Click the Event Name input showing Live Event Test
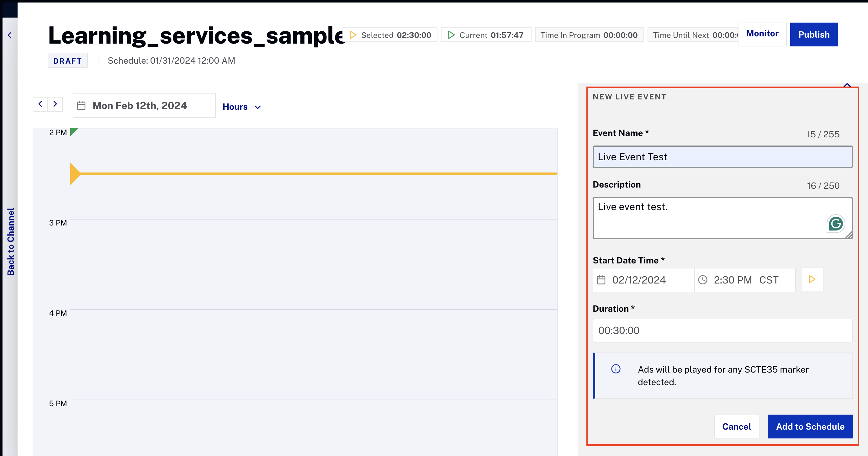The width and height of the screenshot is (868, 456). pos(722,156)
